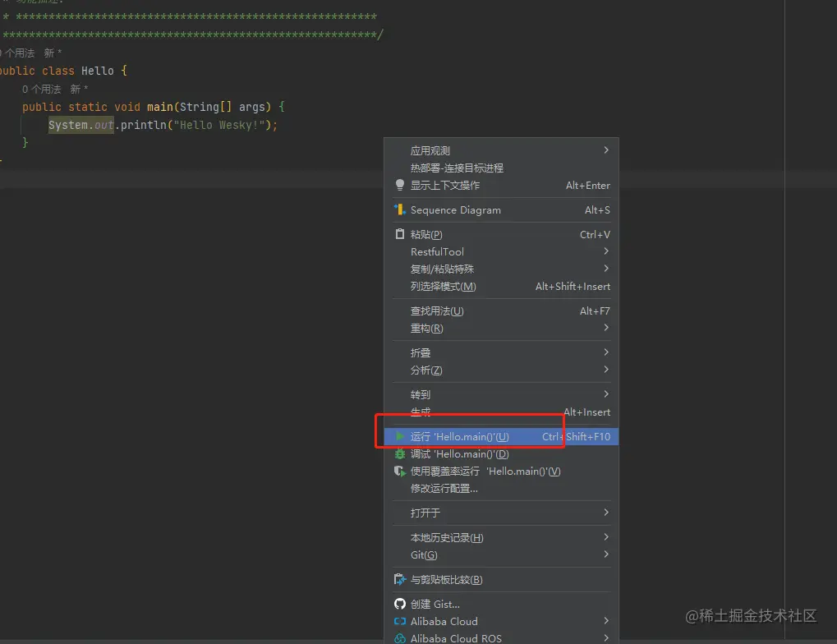
Task: Click the class name Hello in code
Action: [98, 71]
